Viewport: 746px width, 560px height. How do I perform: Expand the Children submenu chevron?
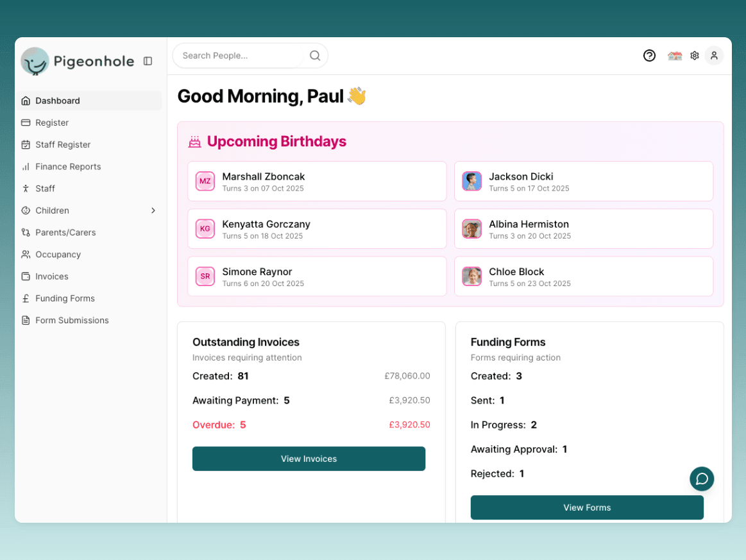pos(153,210)
